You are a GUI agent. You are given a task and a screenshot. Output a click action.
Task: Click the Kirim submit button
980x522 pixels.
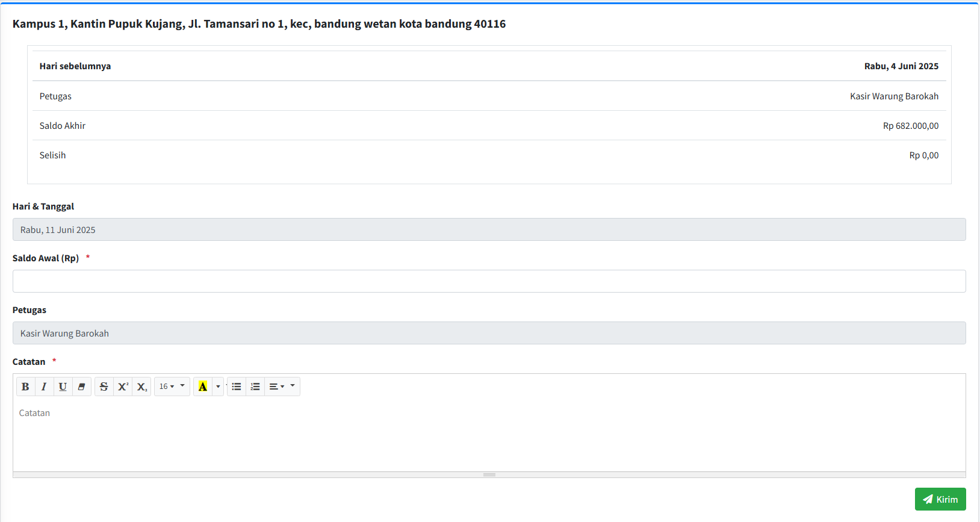point(940,499)
